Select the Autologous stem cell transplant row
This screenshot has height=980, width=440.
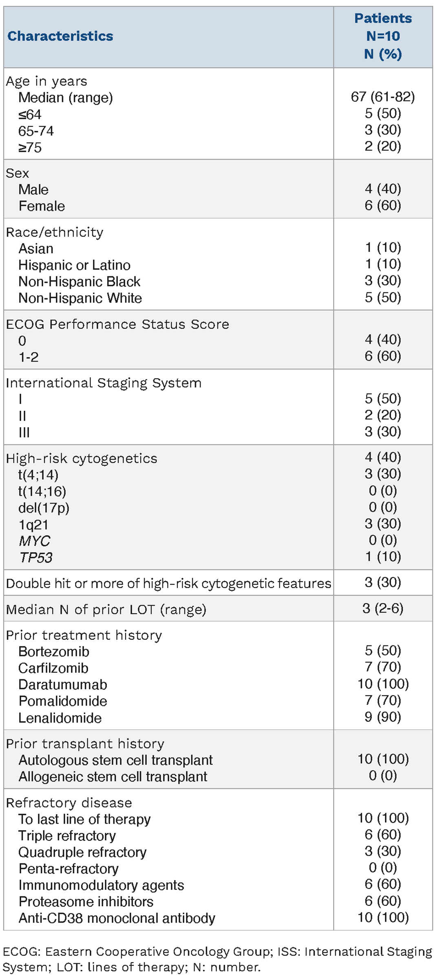tap(115, 760)
